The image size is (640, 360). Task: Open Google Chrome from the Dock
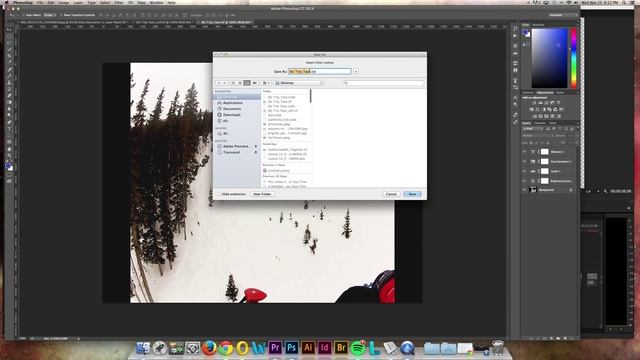click(225, 348)
